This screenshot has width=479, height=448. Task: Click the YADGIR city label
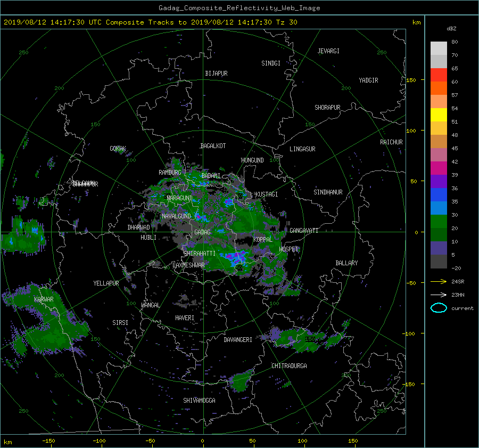368,80
